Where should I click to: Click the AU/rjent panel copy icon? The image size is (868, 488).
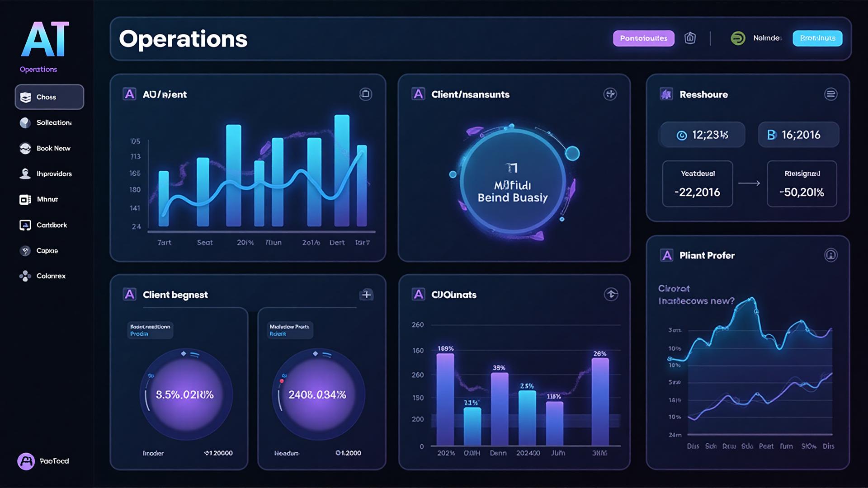coord(365,94)
